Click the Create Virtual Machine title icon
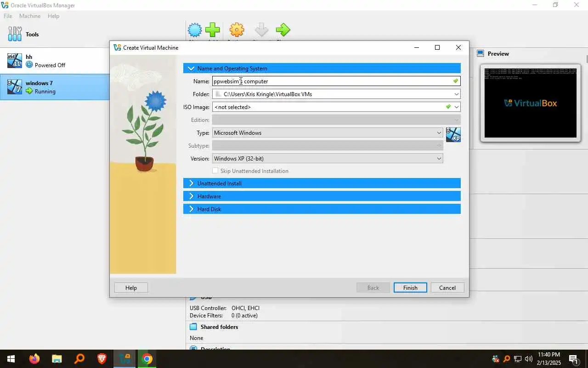588x368 pixels. 117,47
